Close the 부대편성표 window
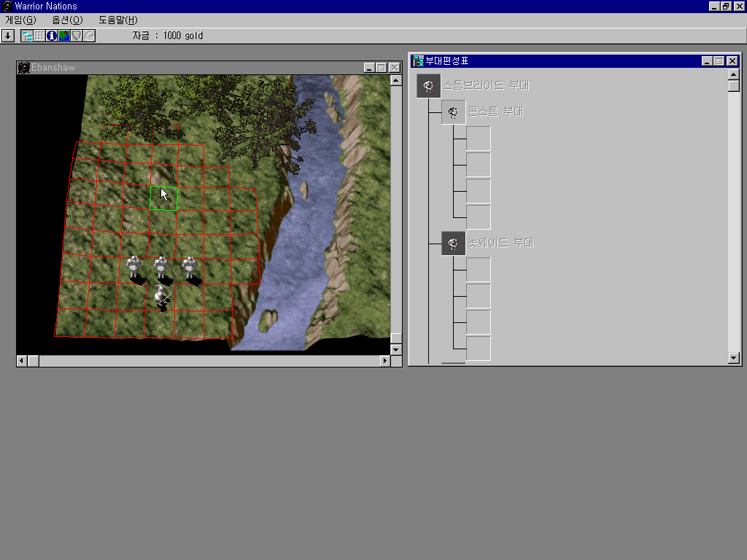Screen dimensions: 747x560 (x=732, y=61)
